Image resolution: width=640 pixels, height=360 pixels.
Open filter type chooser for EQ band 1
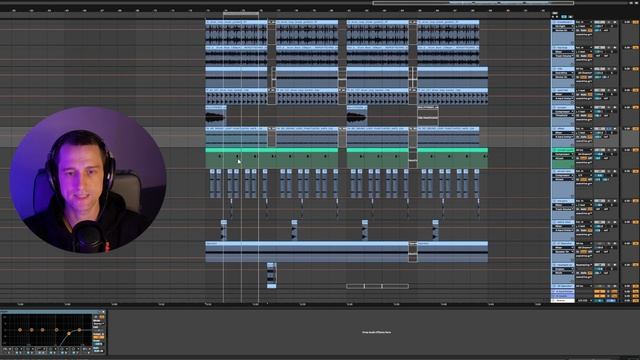[7, 349]
